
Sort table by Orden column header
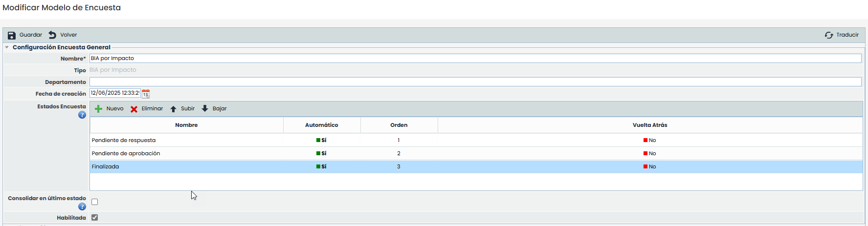point(399,125)
